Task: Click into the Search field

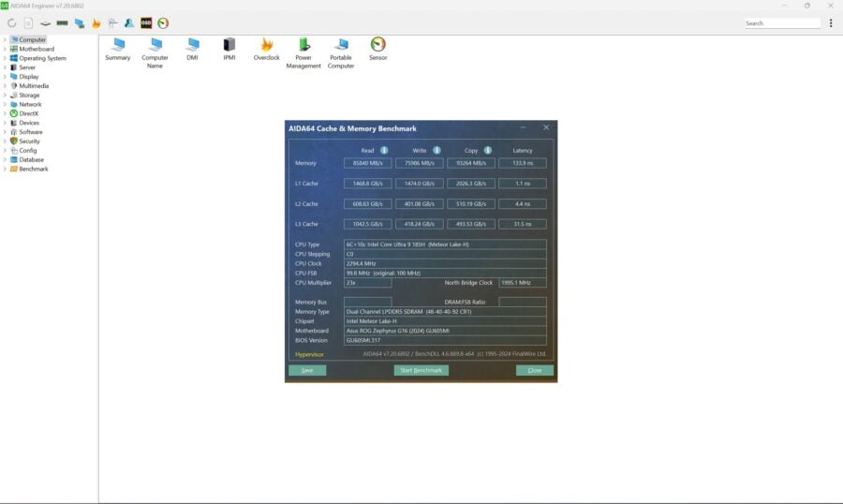Action: click(x=782, y=23)
